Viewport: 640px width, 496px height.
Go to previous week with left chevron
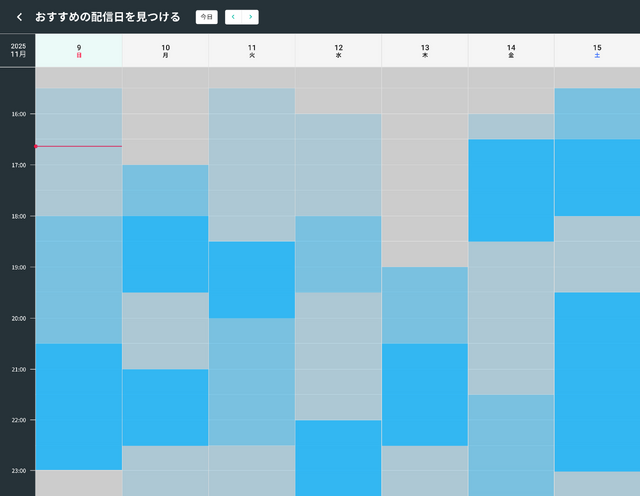coord(234,17)
